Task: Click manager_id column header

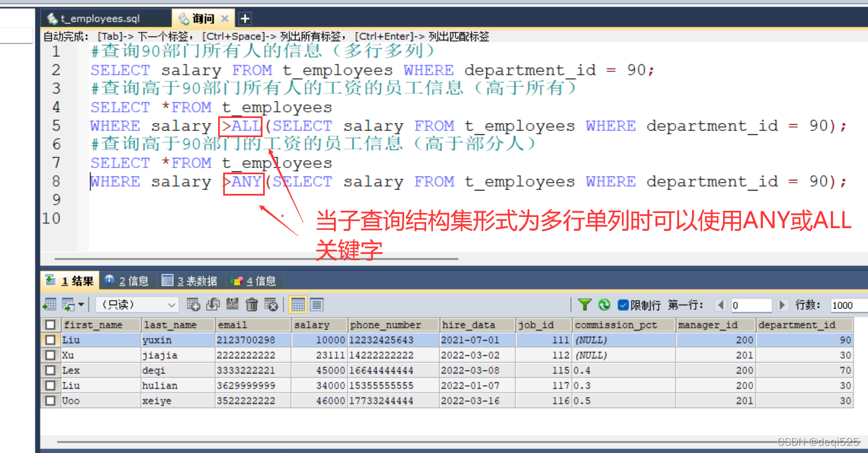Action: coord(716,325)
